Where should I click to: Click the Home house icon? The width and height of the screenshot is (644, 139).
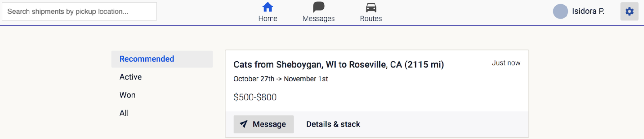pos(267,7)
